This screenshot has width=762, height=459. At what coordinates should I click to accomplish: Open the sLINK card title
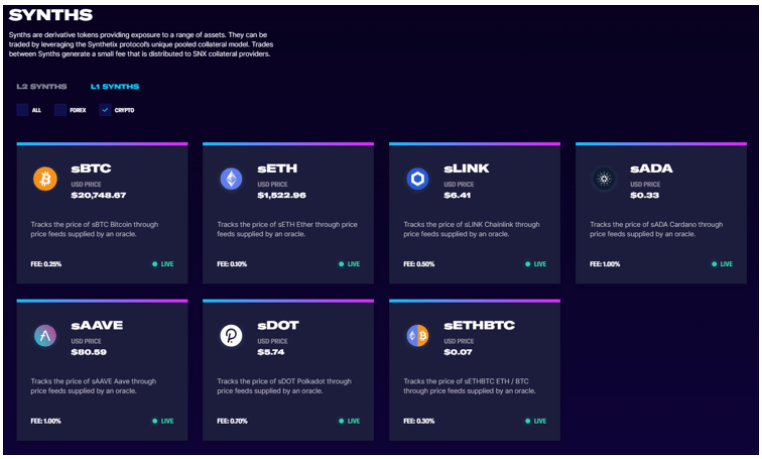click(x=467, y=169)
